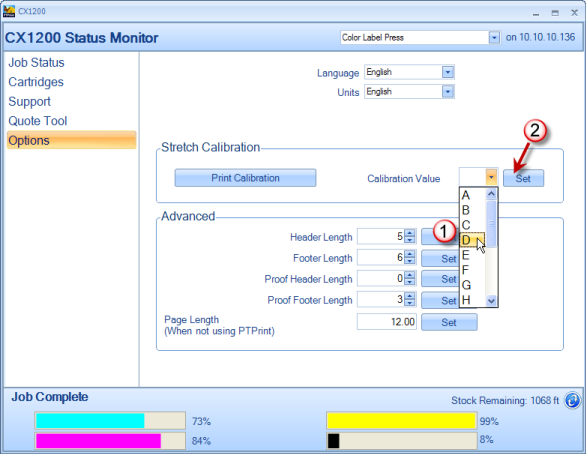Click the magenta ink level bar
The width and height of the screenshot is (586, 454).
point(110,441)
